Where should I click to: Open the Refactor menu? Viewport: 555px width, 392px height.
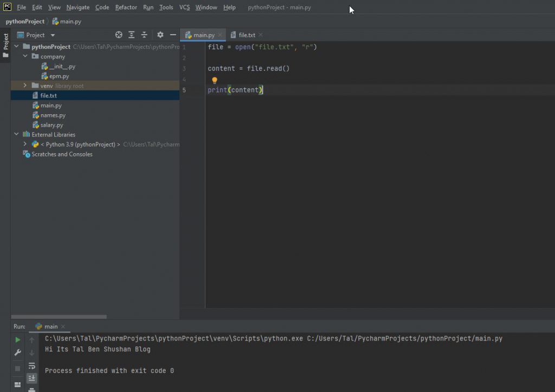click(x=126, y=7)
